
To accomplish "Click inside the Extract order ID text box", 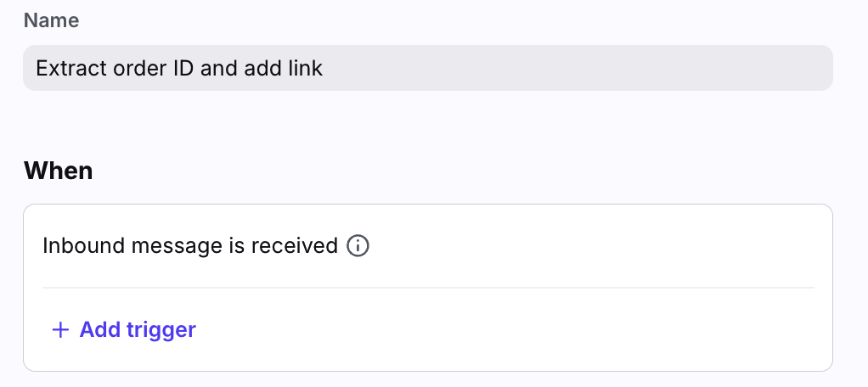I will point(427,68).
